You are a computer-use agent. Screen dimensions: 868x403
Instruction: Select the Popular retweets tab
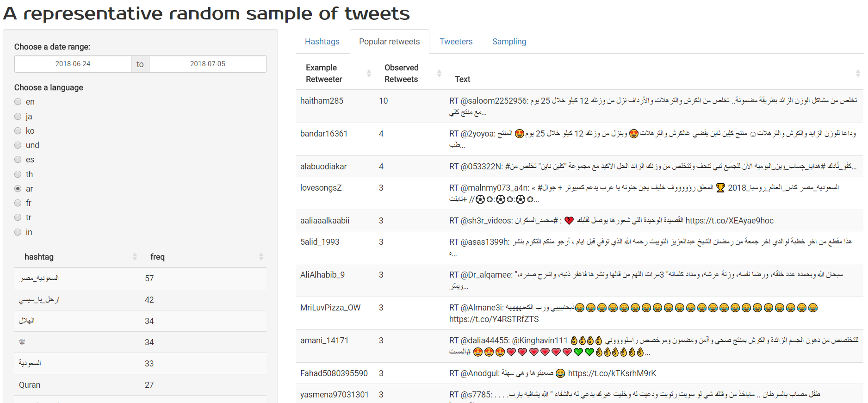point(389,42)
